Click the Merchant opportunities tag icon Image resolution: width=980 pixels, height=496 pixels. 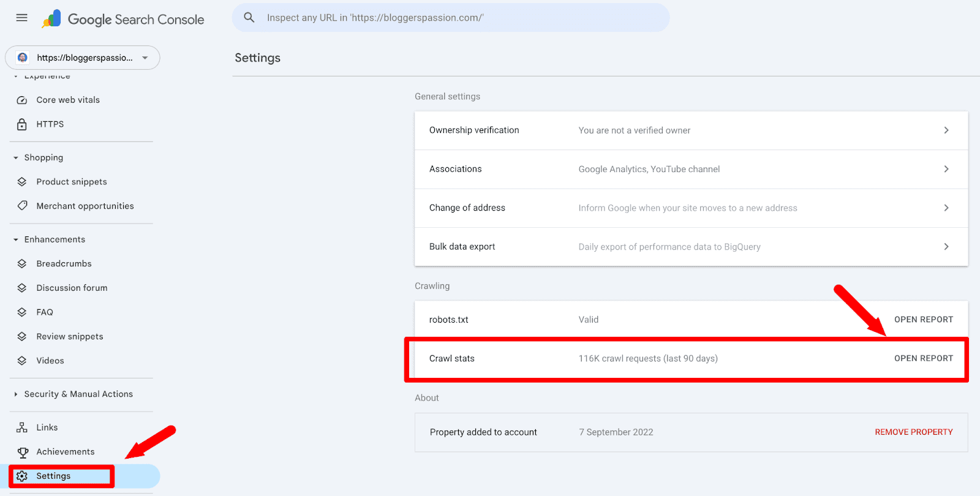(x=22, y=206)
